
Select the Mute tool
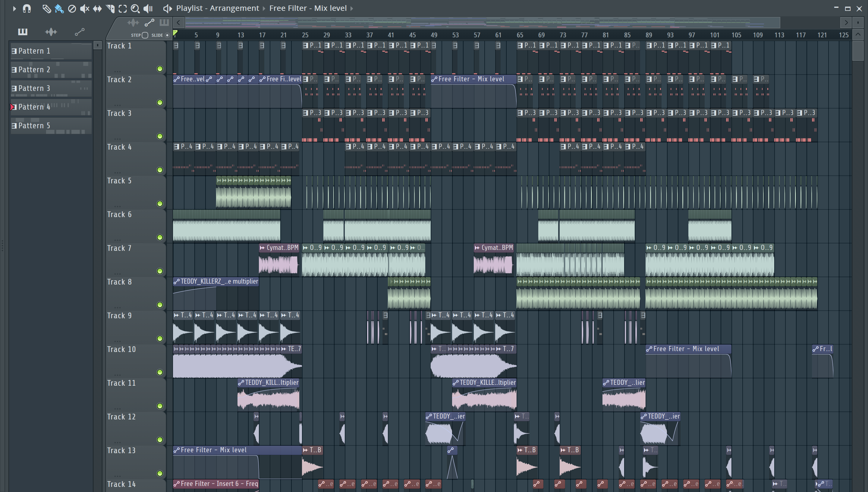(x=84, y=8)
